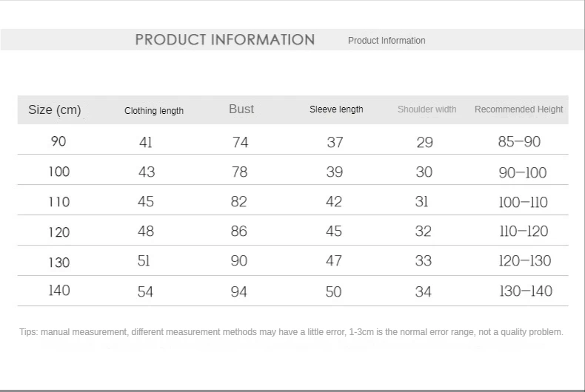Viewport: 585px width, 392px height.
Task: Select the Shoulder width column header
Action: [x=427, y=109]
